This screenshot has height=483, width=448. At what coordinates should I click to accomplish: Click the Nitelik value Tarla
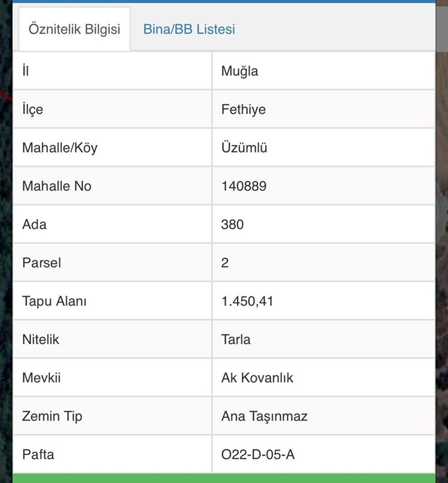(x=236, y=339)
